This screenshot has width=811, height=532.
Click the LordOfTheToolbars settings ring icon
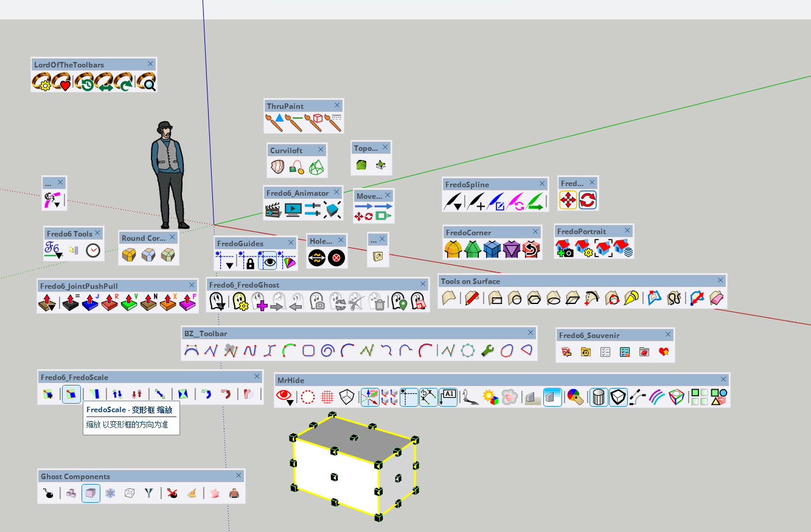tap(42, 81)
